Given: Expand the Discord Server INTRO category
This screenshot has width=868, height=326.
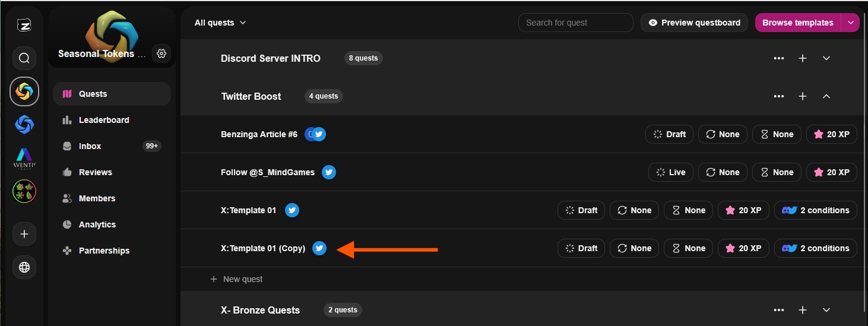Looking at the screenshot, I should coord(826,58).
